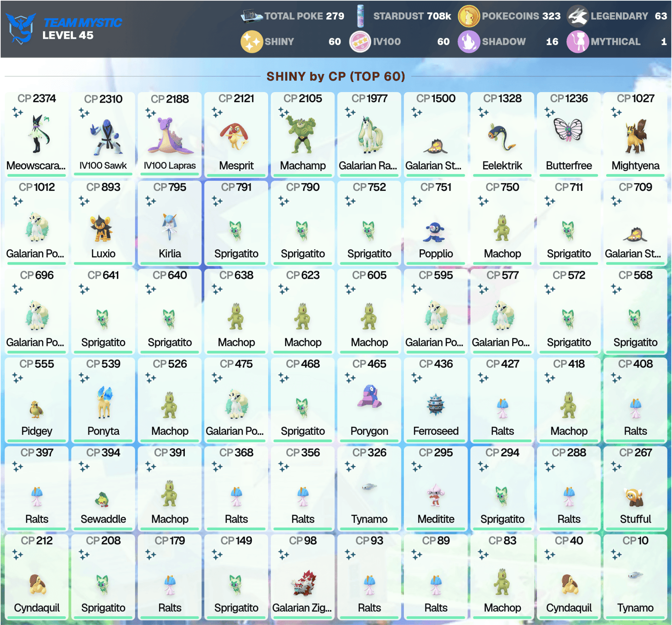Click the Shadow count 16

pos(552,42)
